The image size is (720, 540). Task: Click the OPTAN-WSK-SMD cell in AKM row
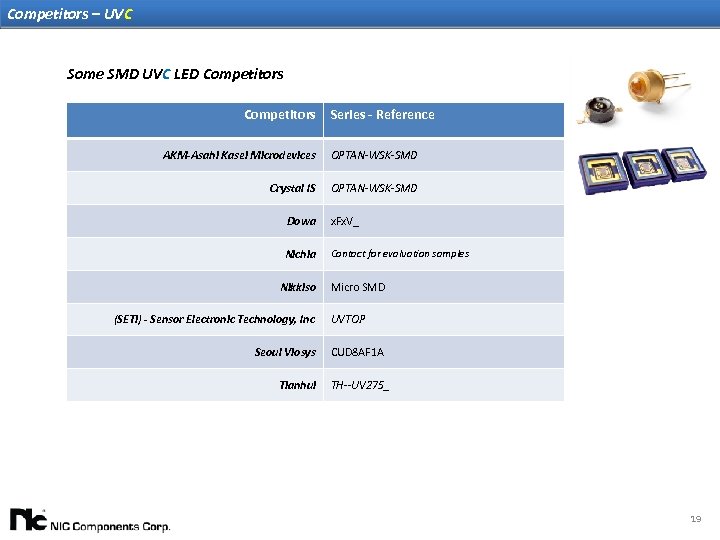tap(444, 155)
